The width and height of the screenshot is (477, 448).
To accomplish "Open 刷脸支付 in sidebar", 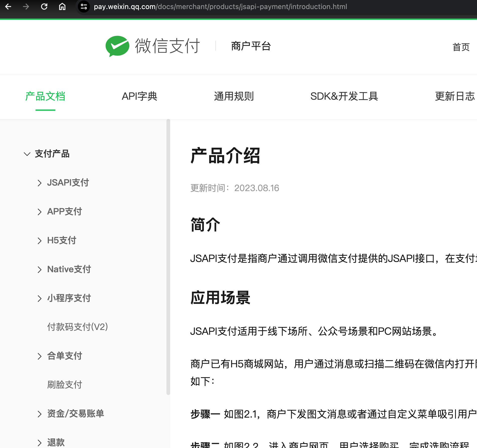I will point(65,385).
